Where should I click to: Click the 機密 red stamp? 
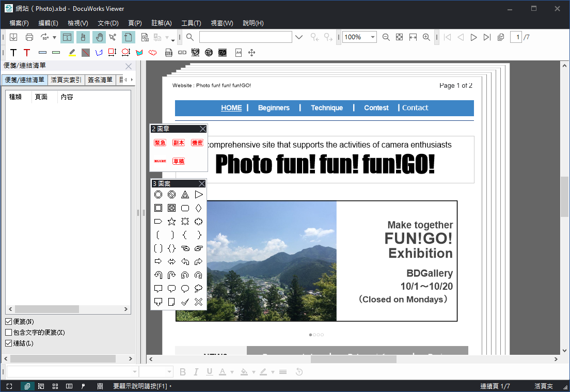(197, 143)
